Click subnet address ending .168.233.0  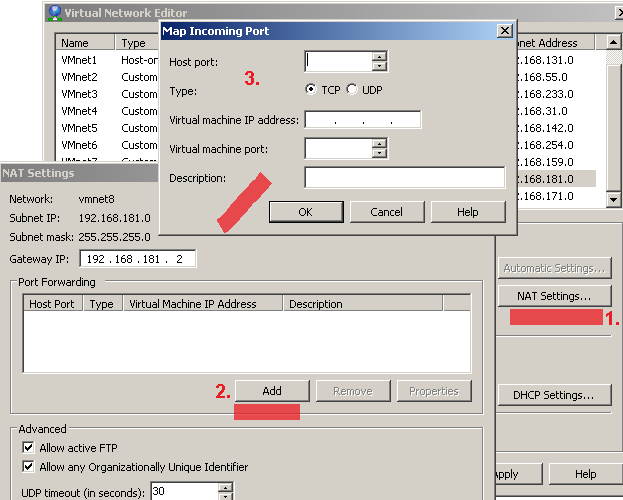point(546,94)
